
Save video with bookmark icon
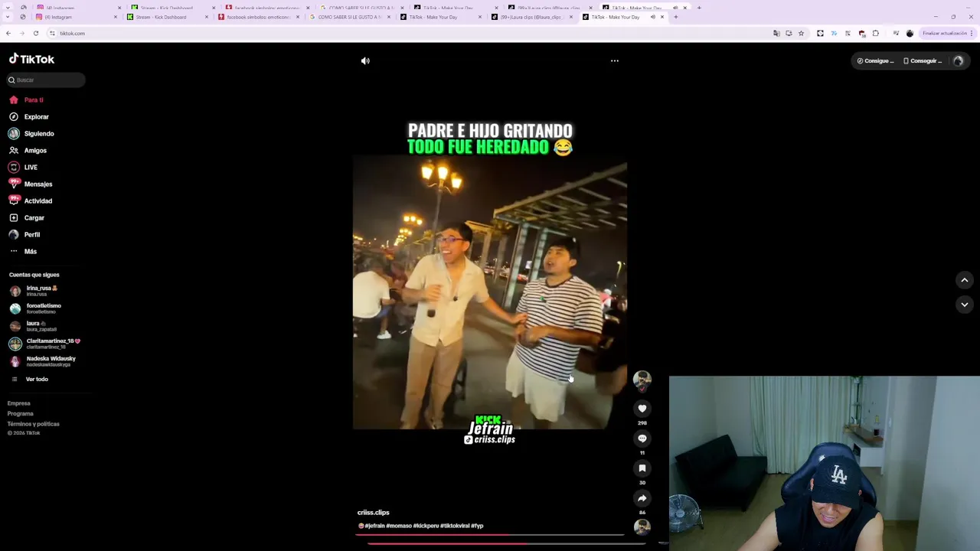click(642, 468)
